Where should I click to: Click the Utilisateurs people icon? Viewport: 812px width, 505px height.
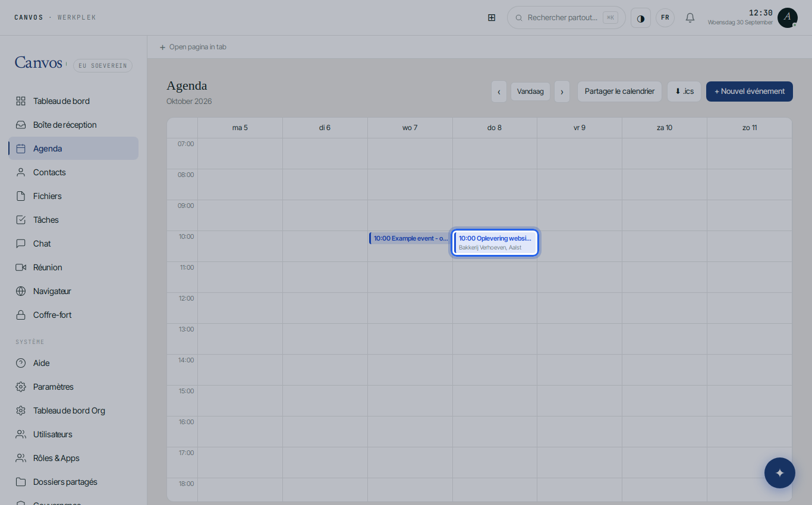point(21,434)
